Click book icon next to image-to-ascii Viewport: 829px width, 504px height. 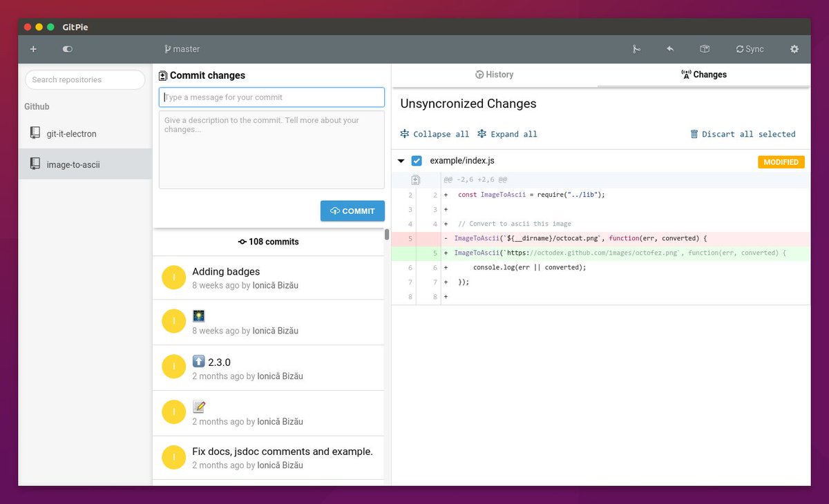[x=35, y=164]
